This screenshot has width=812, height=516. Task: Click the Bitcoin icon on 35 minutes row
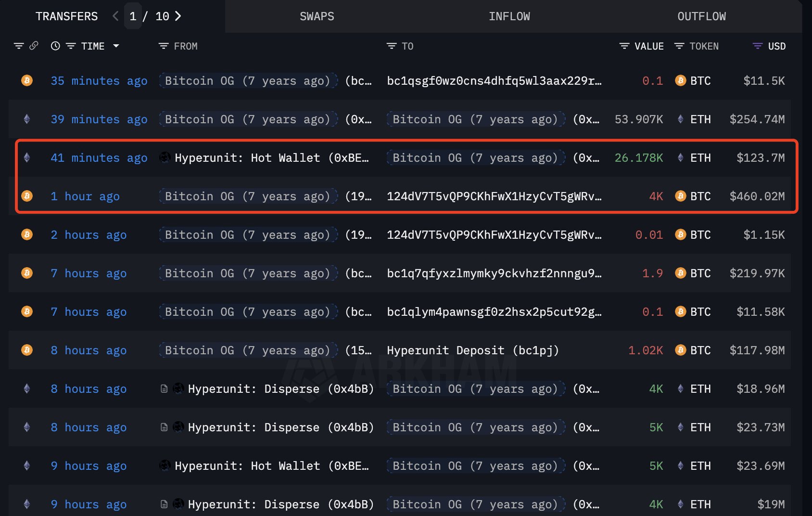[x=27, y=80]
